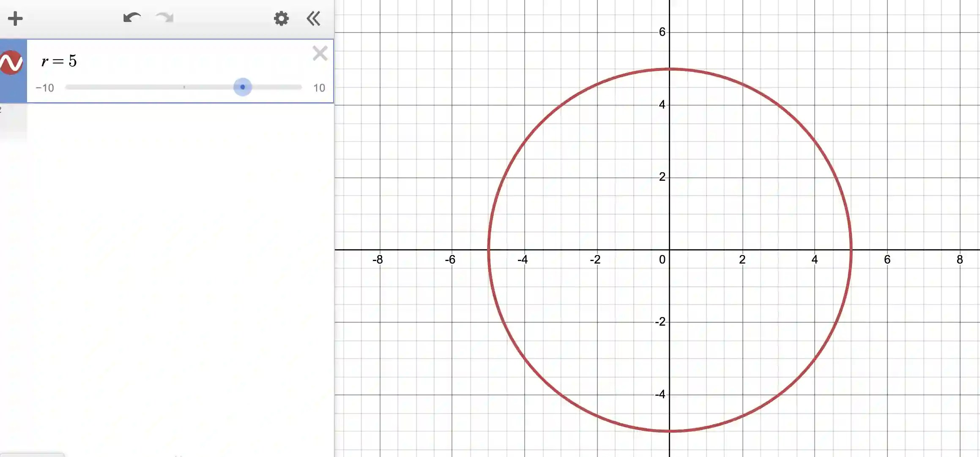Viewport: 980px width, 457px height.
Task: Edit the slider maximum value 10
Action: 319,88
